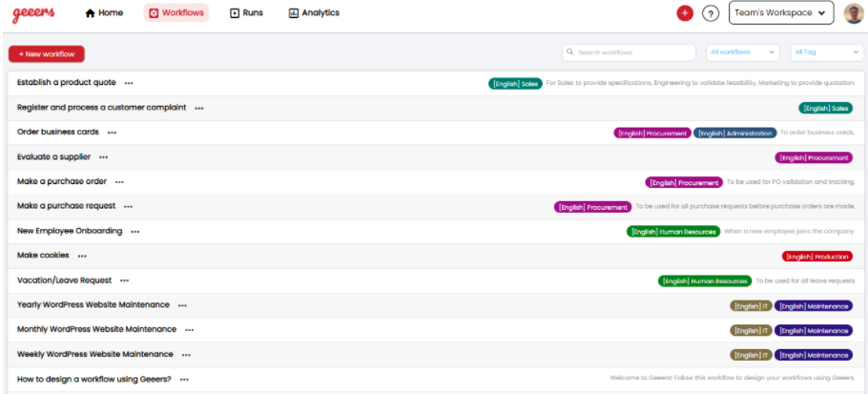Open the user profile avatar
Screen dimensions: 868x394
[x=854, y=13]
